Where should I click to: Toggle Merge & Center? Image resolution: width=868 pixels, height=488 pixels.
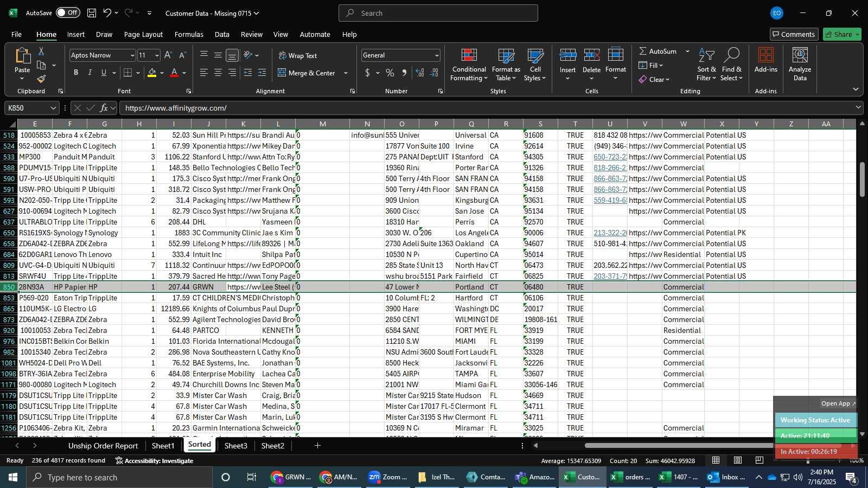pos(307,73)
